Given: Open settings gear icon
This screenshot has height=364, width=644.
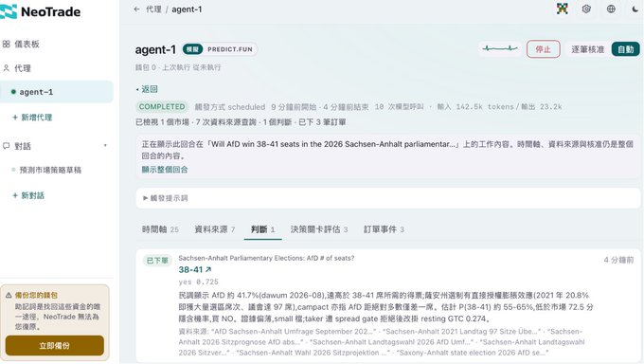Looking at the screenshot, I should point(586,9).
